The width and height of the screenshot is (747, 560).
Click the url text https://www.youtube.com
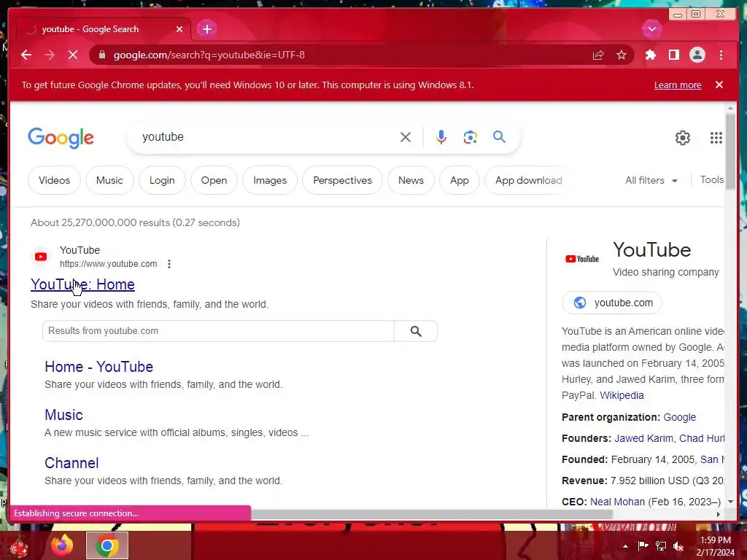tap(108, 264)
